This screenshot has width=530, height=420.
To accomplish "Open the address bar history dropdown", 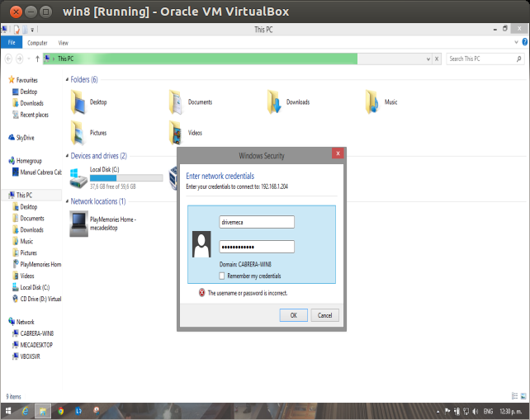I will [428, 59].
